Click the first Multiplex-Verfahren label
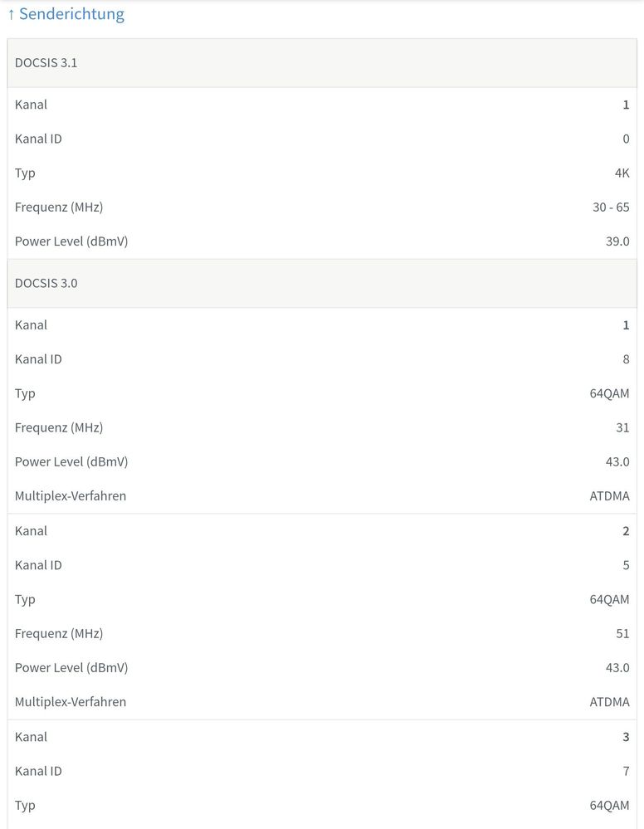 click(71, 496)
